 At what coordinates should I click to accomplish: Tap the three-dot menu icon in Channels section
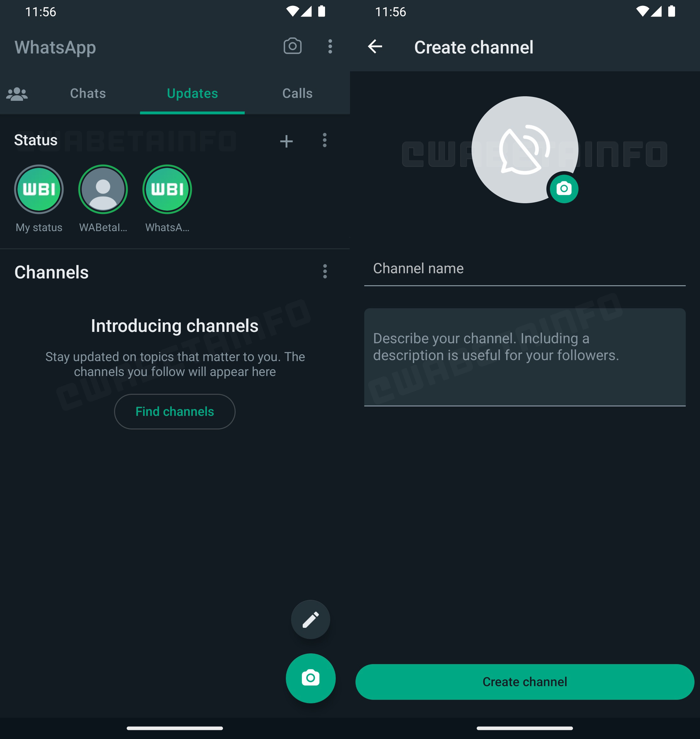pos(325,271)
